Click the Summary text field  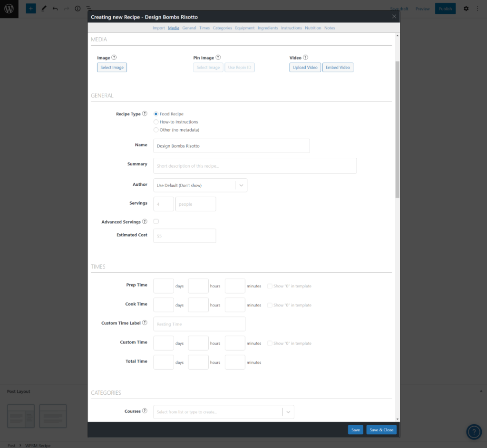(x=255, y=166)
